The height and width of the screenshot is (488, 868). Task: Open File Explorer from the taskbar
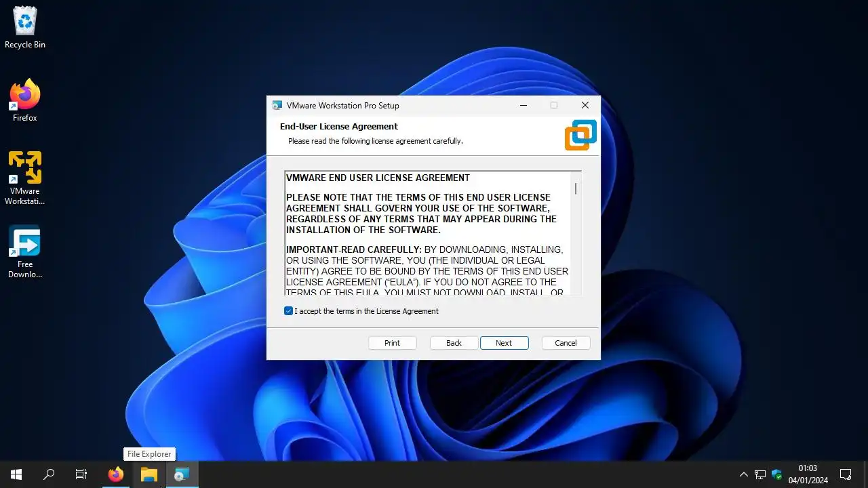[149, 474]
